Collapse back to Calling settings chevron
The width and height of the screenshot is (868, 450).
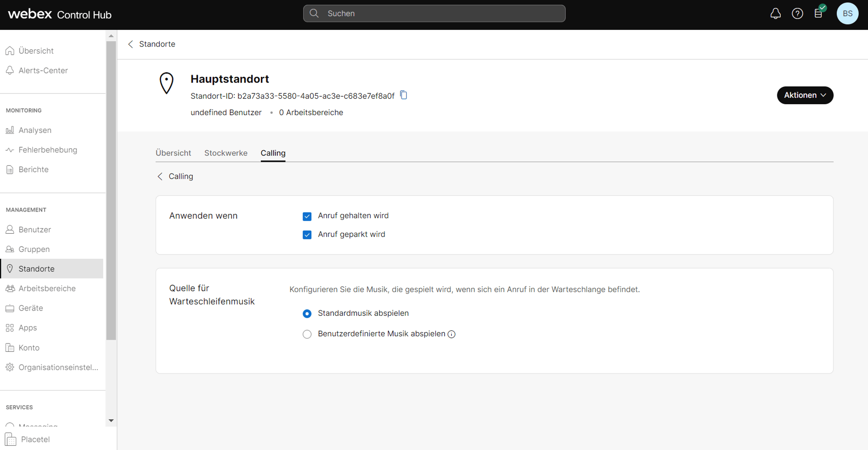click(160, 176)
